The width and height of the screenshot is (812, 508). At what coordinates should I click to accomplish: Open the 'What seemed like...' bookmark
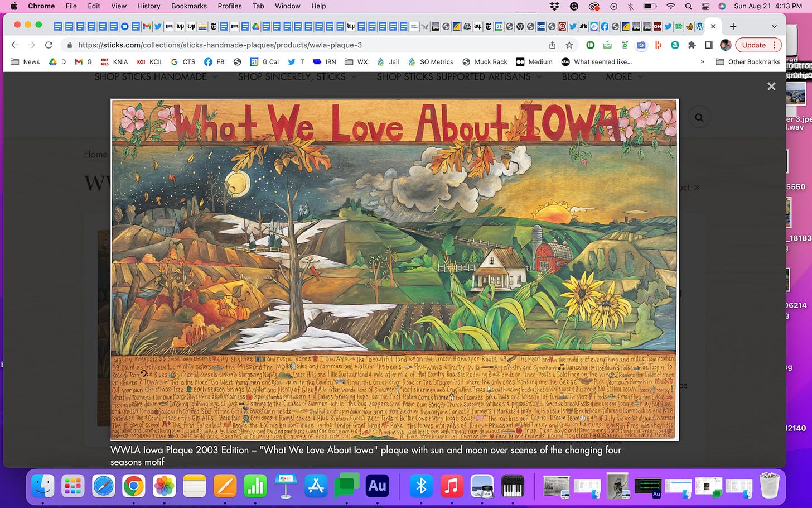(x=597, y=62)
